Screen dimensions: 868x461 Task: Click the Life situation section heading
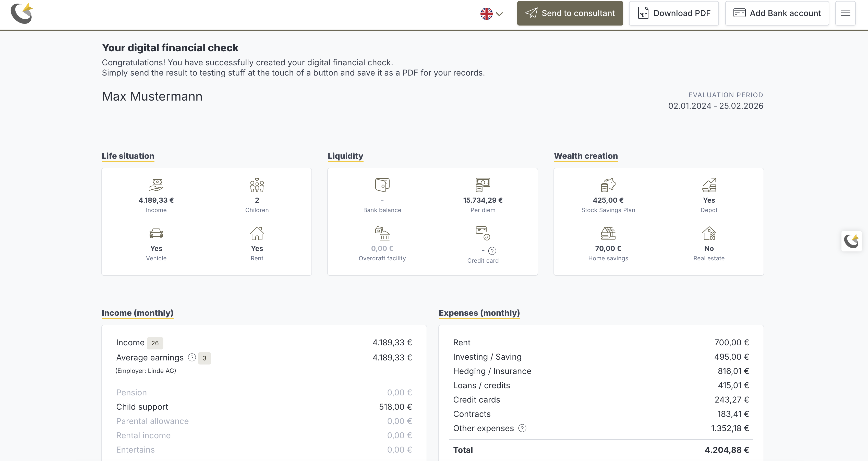pyautogui.click(x=128, y=156)
